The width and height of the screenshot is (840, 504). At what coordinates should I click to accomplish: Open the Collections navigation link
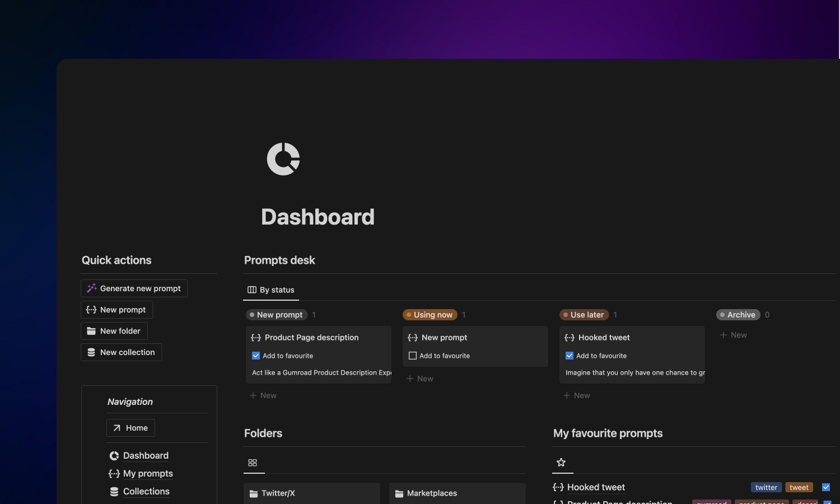pyautogui.click(x=146, y=492)
